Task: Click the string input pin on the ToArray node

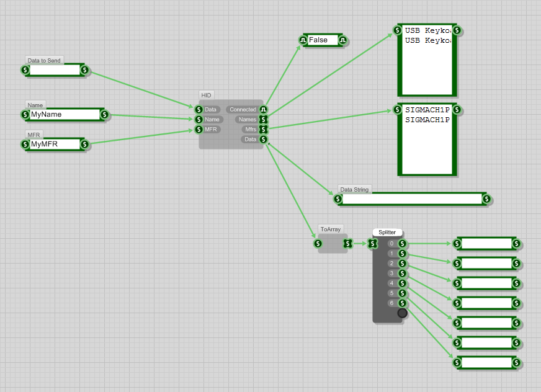Action: tap(317, 244)
